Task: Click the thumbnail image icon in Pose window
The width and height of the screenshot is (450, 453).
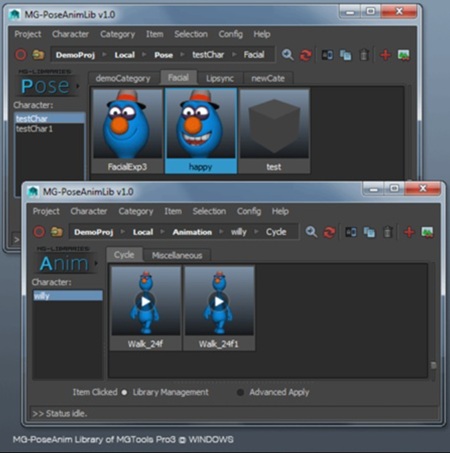Action: 403,55
